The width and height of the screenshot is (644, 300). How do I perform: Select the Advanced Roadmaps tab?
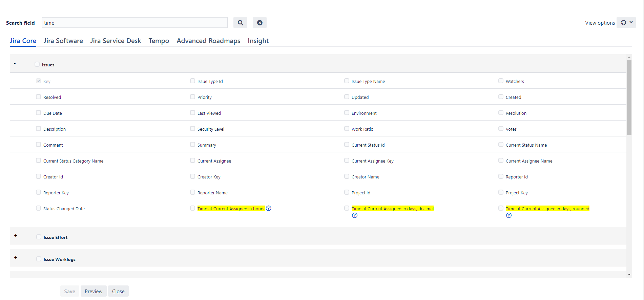(x=208, y=41)
